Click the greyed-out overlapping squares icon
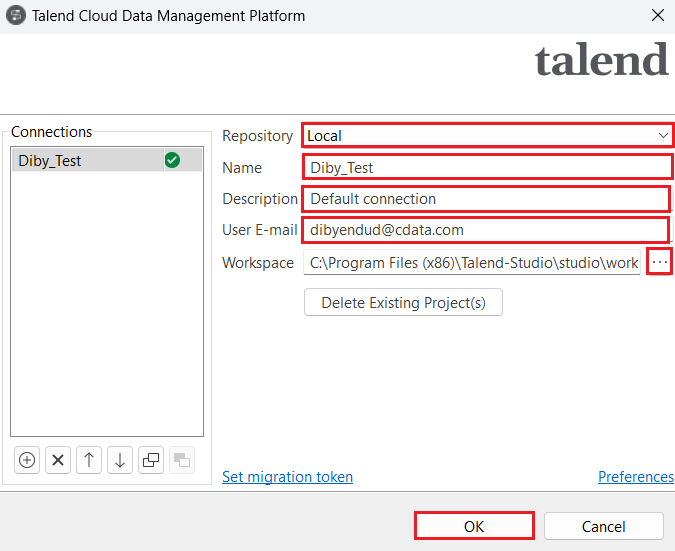 [x=182, y=460]
